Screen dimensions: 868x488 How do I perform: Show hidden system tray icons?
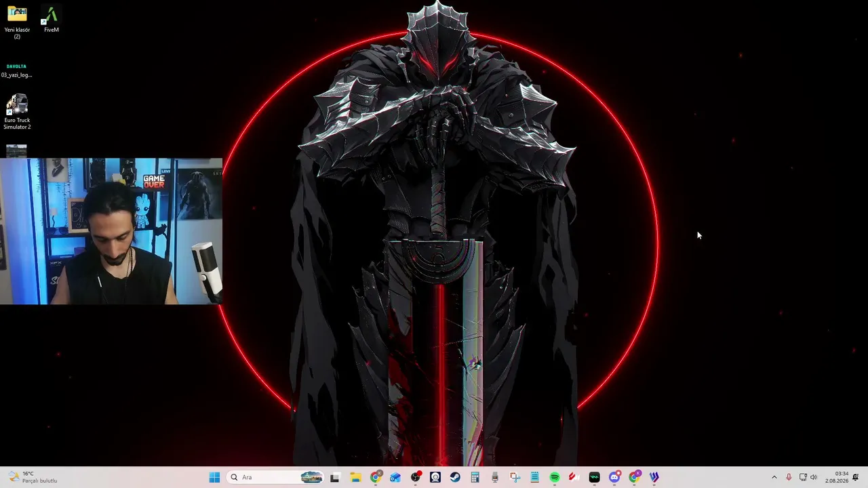(x=774, y=477)
